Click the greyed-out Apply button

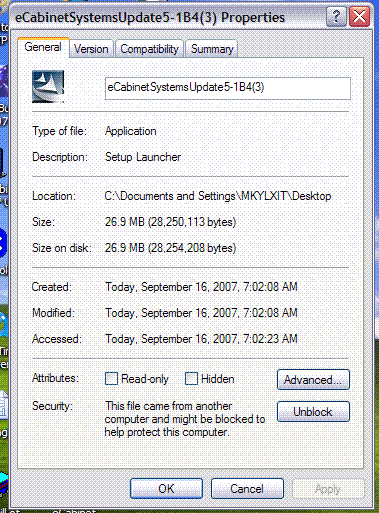(x=328, y=489)
